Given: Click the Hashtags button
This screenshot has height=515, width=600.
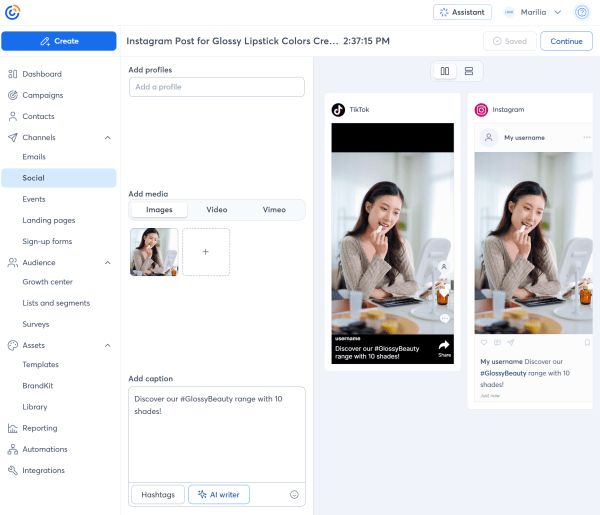Looking at the screenshot, I should tap(158, 495).
